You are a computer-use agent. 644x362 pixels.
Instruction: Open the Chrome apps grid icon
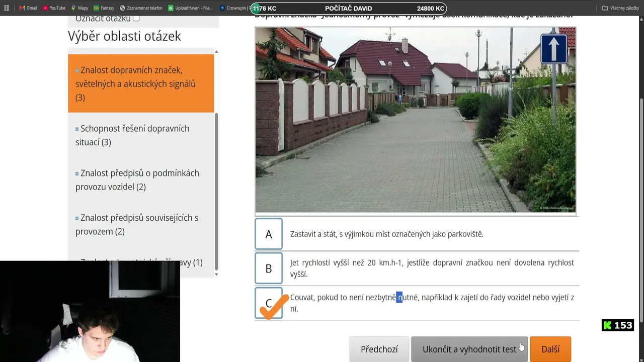pos(7,8)
